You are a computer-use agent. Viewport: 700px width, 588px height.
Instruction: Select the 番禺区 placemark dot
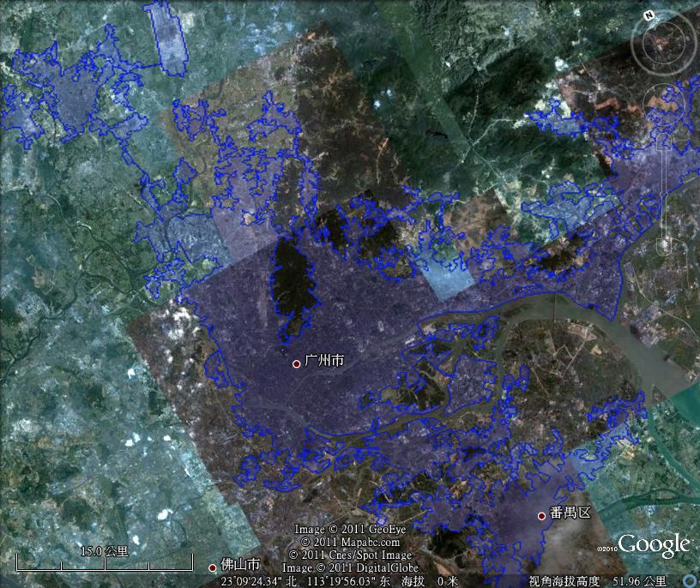541,516
